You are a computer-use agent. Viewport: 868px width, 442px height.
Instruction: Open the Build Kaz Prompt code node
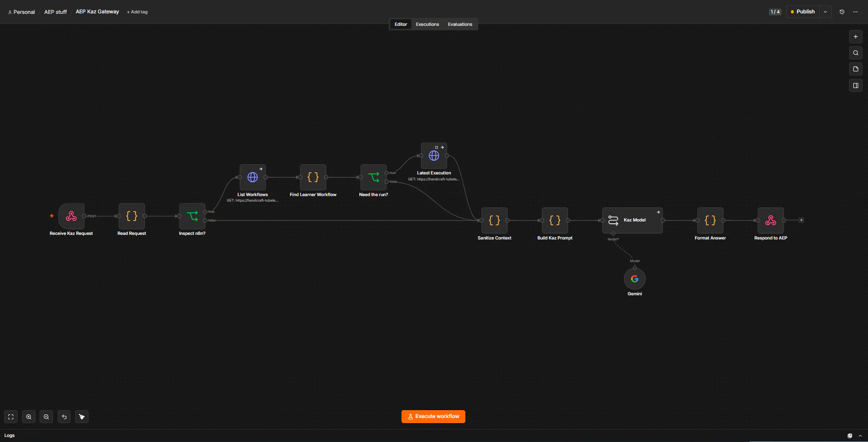pyautogui.click(x=555, y=221)
